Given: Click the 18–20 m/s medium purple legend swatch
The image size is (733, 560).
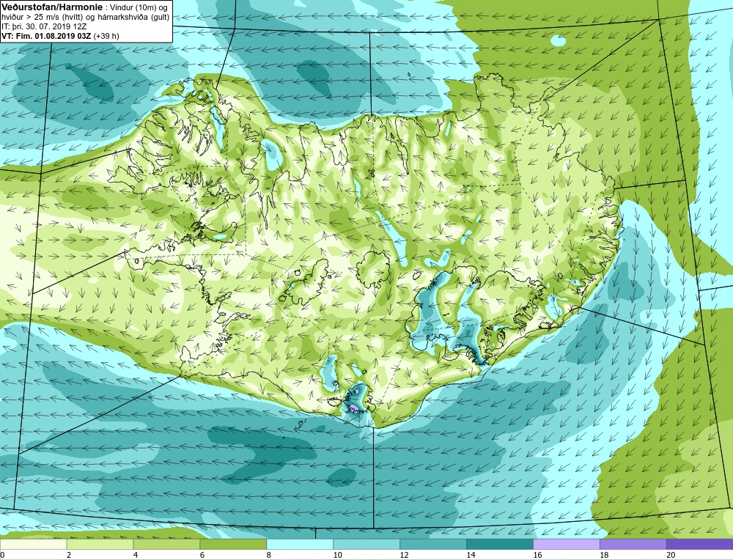Looking at the screenshot, I should coord(633,544).
